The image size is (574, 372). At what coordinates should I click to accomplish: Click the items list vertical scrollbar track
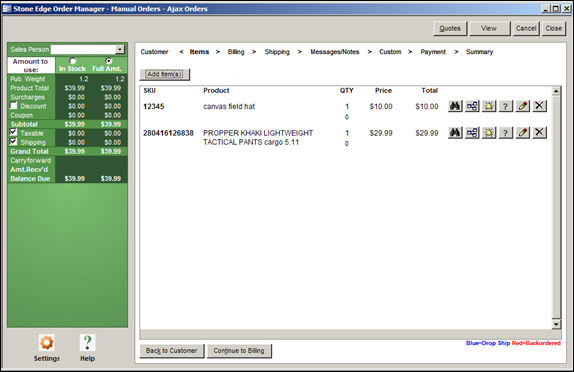click(556, 207)
